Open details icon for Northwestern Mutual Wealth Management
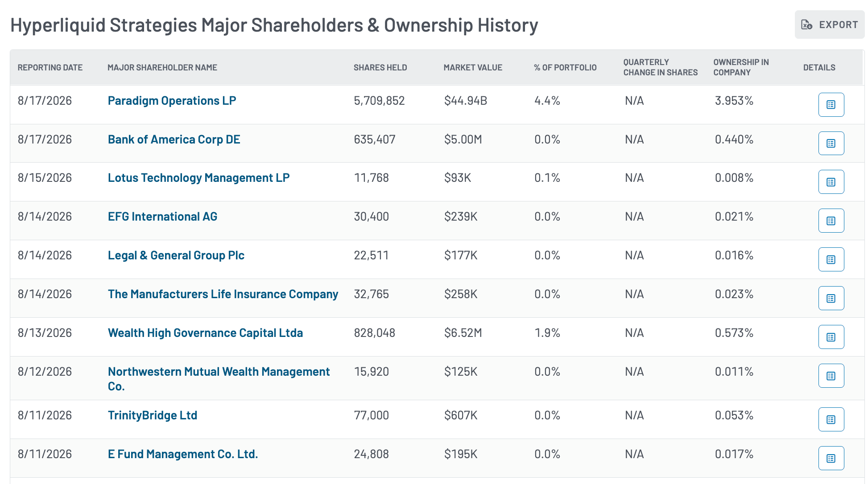The height and width of the screenshot is (484, 868). click(831, 376)
